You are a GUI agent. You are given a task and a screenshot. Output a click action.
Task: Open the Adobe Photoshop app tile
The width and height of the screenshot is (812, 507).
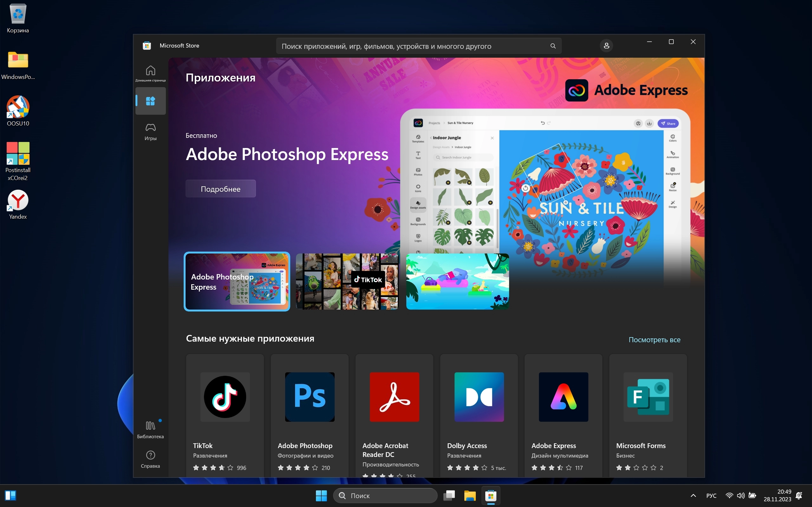309,397
